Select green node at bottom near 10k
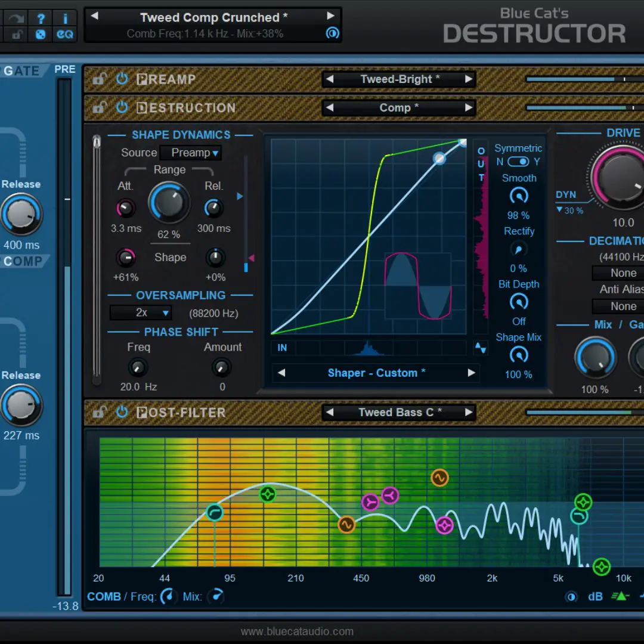 (x=601, y=567)
